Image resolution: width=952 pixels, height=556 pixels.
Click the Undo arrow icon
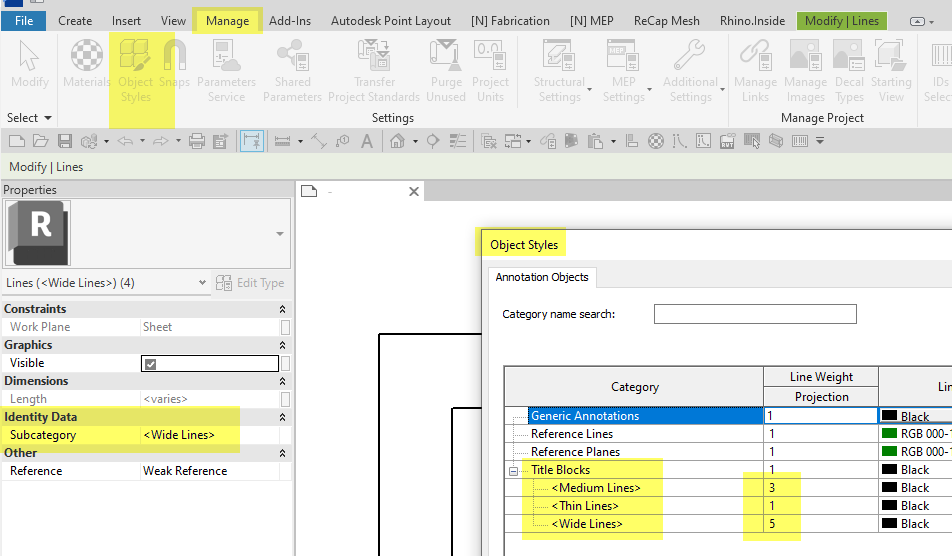(125, 141)
